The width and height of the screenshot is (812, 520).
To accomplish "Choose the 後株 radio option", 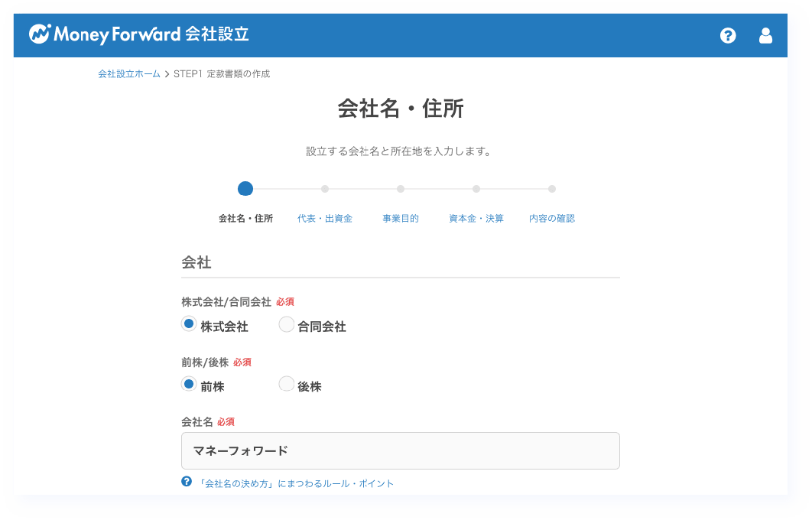I will pos(286,385).
